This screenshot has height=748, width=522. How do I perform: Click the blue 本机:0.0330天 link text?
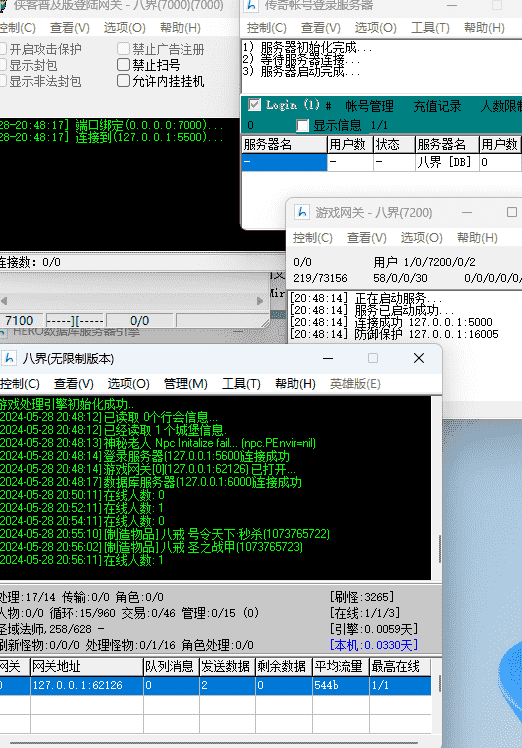(x=374, y=645)
